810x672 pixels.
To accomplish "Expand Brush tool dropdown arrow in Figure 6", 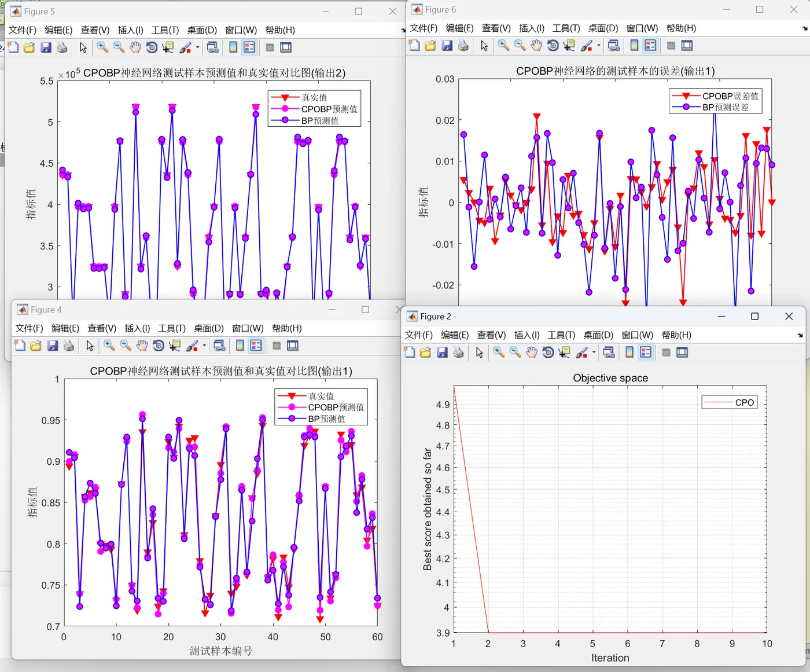I will pyautogui.click(x=599, y=45).
